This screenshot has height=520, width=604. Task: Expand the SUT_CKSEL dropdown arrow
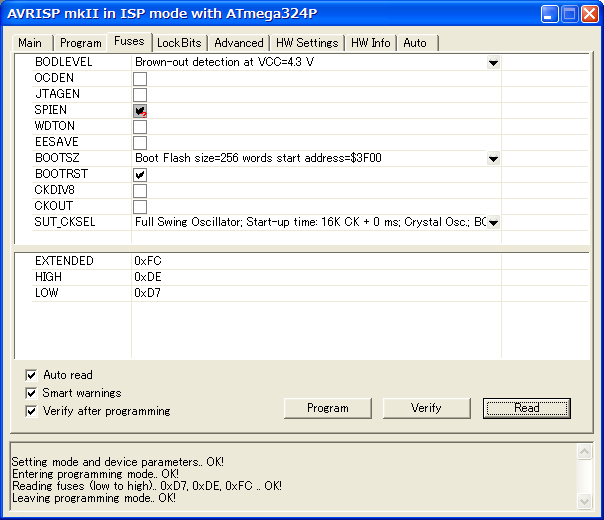(x=493, y=222)
